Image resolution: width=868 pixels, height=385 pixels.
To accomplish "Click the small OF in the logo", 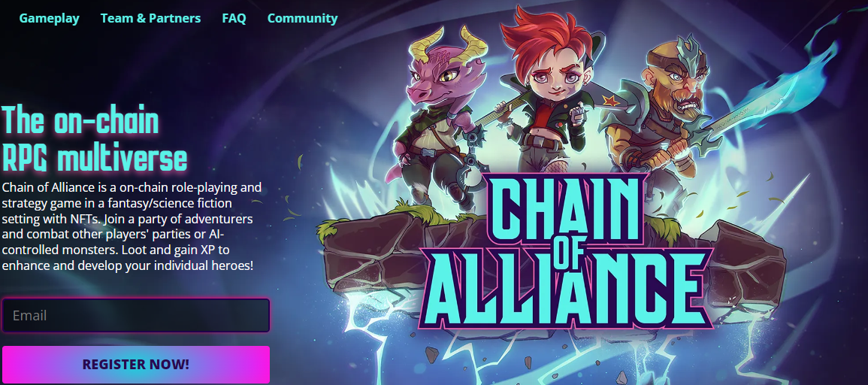I will tap(564, 259).
